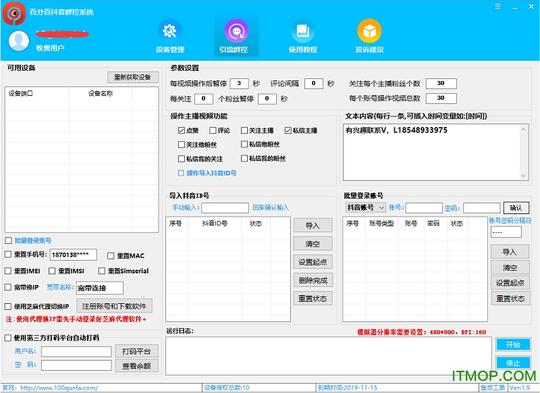
Task: Open 抖音账号 account type dropdown
Action: (365, 207)
